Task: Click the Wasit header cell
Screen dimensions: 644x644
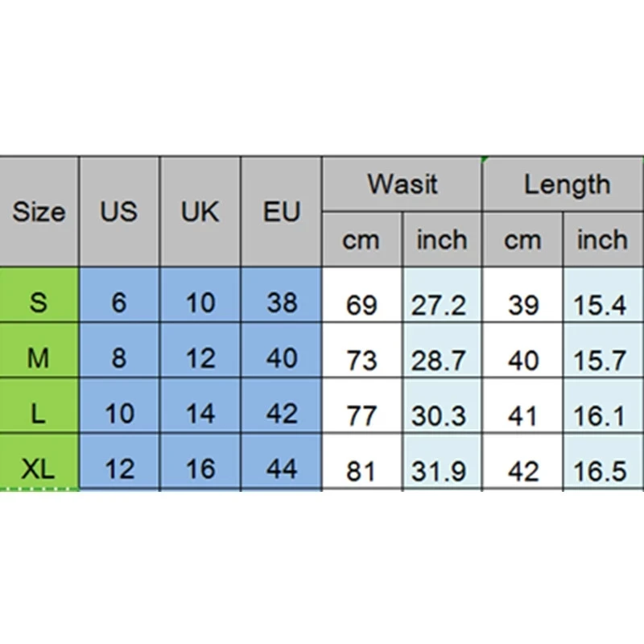Action: (x=402, y=184)
